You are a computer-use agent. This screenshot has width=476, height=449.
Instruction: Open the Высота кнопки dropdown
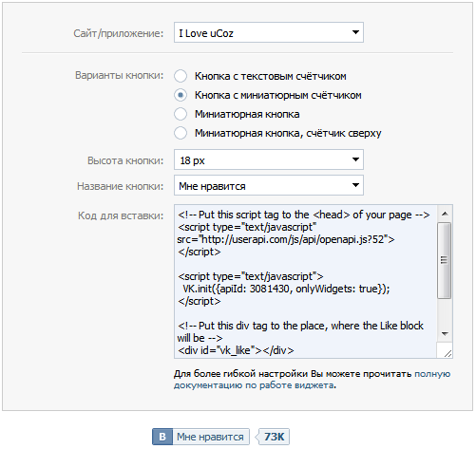point(269,159)
